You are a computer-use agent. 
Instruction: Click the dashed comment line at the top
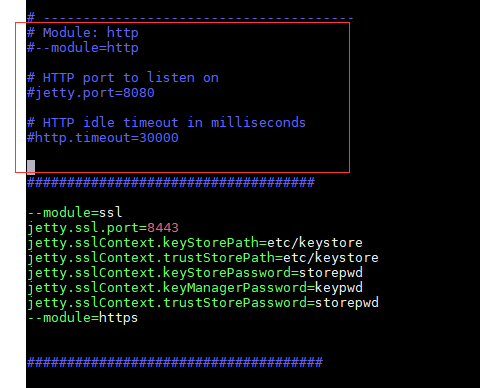pos(190,17)
